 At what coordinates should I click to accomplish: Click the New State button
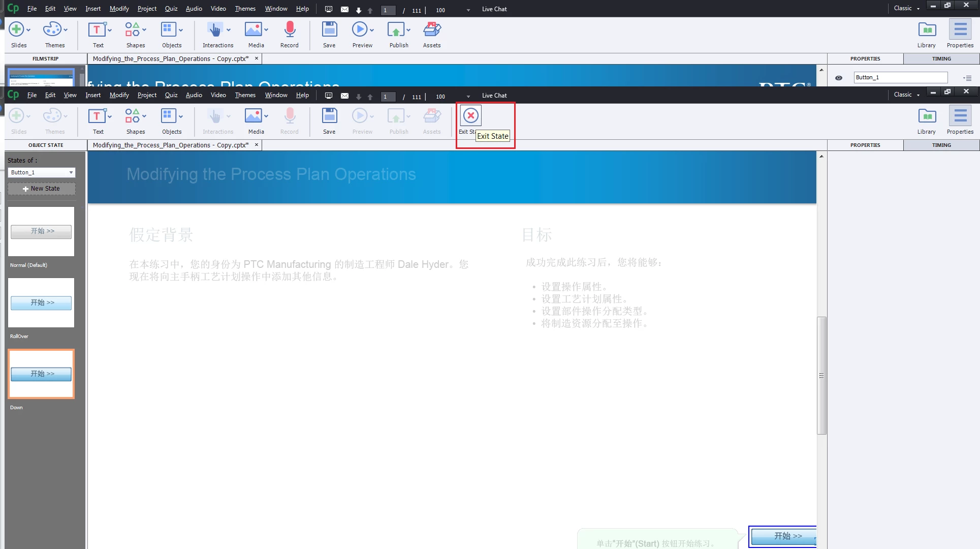[42, 189]
